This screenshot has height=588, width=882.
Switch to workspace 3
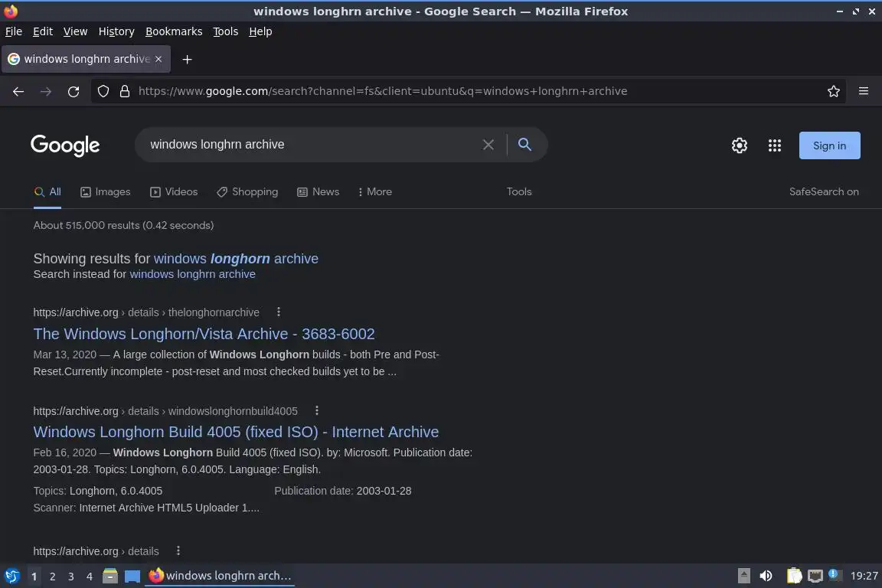(71, 577)
